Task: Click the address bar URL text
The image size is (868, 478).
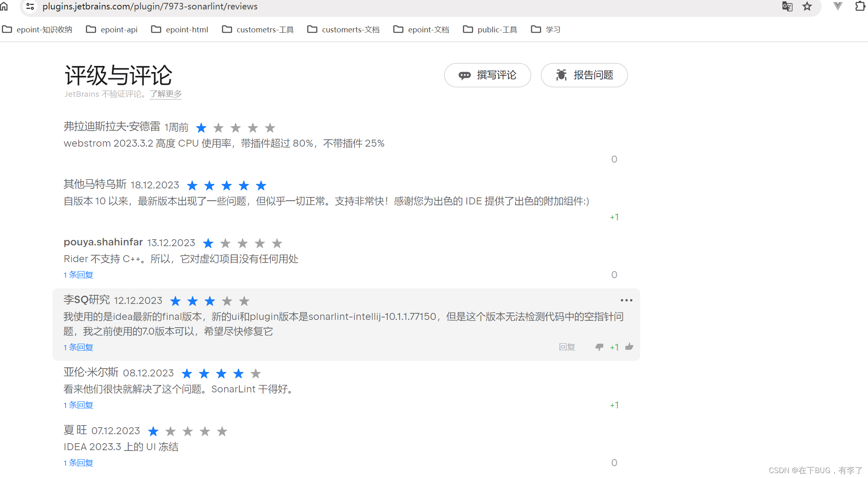Action: (150, 7)
